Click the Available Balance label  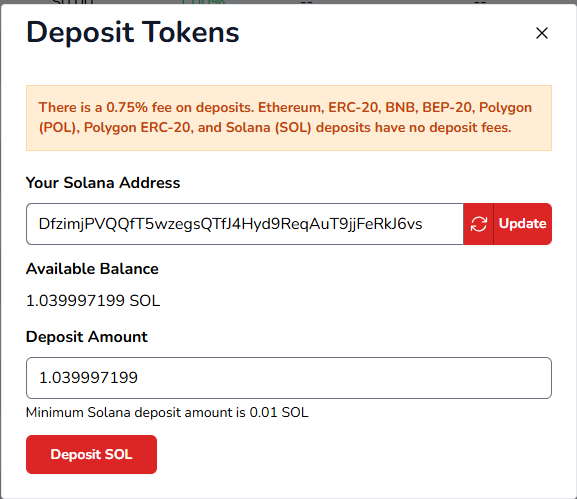point(92,269)
